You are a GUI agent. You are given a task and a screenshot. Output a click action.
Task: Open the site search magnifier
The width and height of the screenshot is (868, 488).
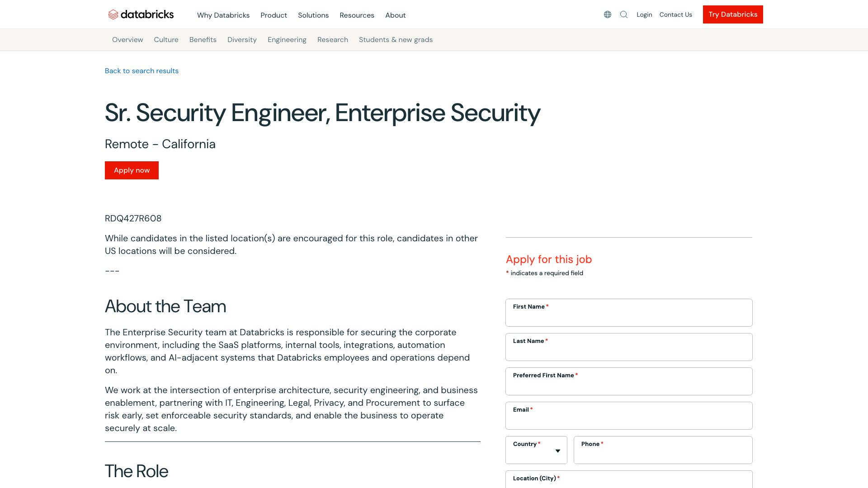click(x=624, y=14)
